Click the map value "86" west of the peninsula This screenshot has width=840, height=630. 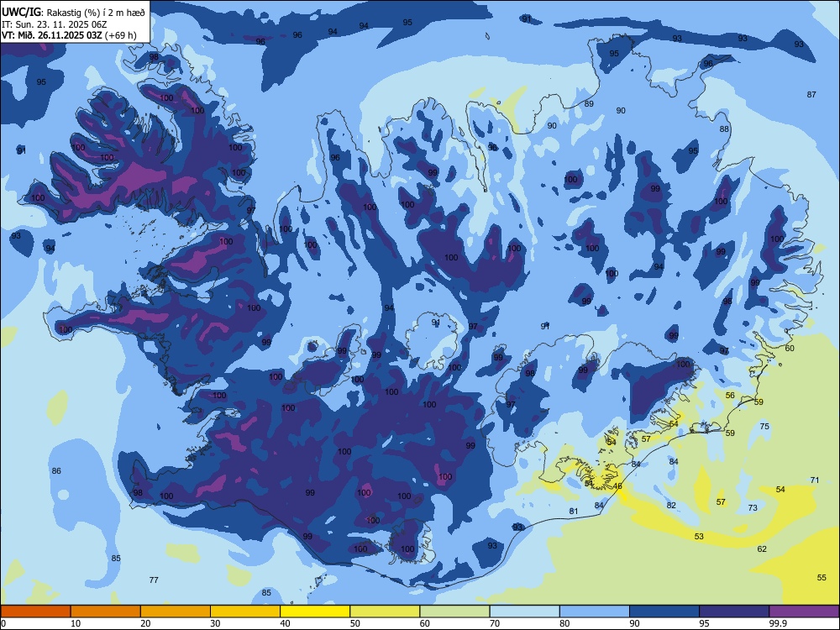click(x=56, y=471)
